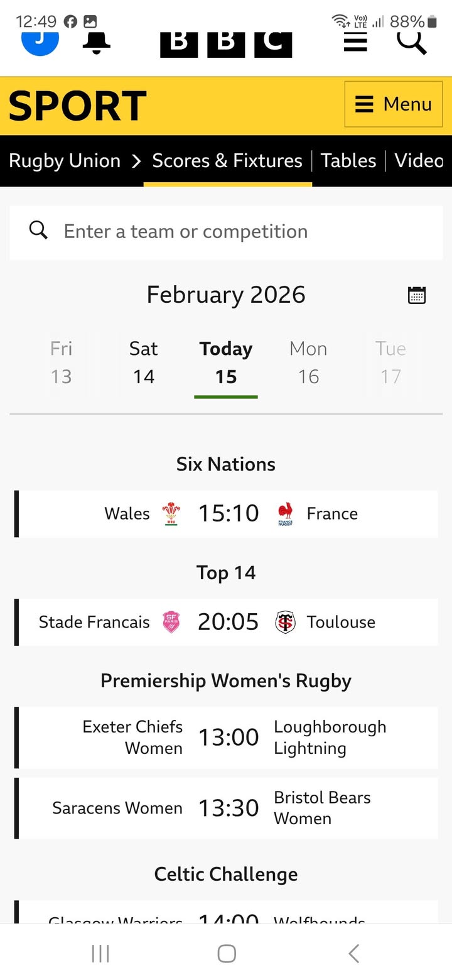Expand the Sport Menu button
Screen dimensions: 452x980
point(394,104)
